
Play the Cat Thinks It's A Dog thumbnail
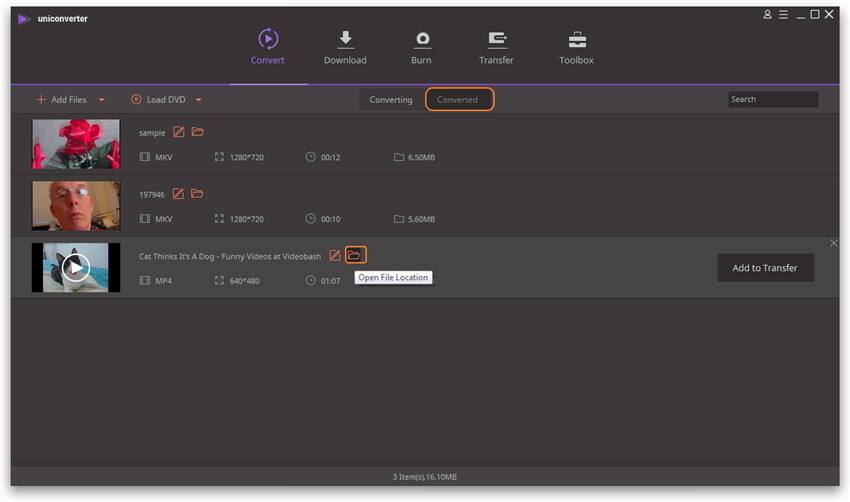point(76,268)
